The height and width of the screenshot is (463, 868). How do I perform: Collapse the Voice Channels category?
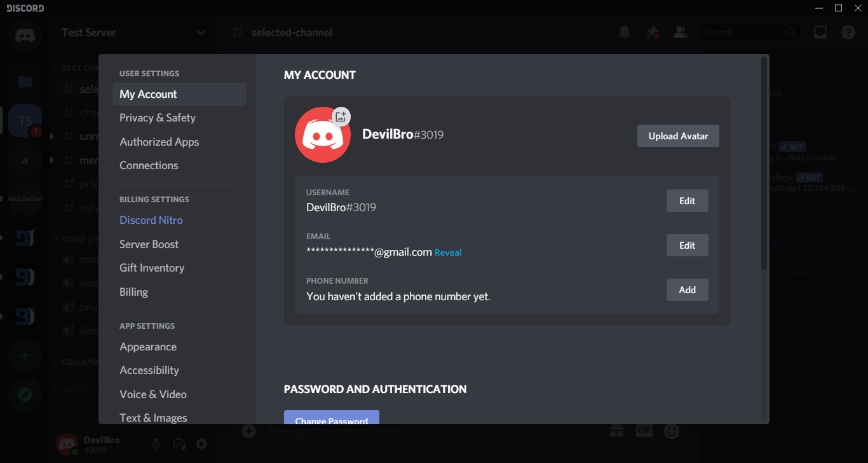[76, 239]
